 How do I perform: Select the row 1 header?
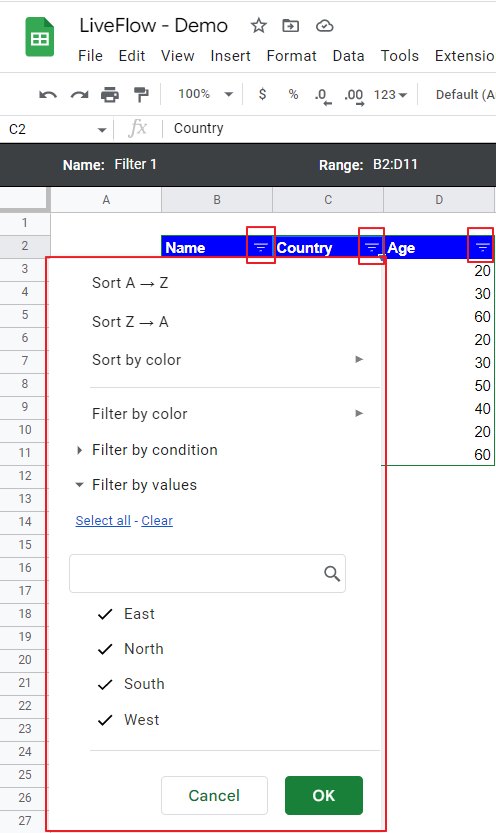25,223
